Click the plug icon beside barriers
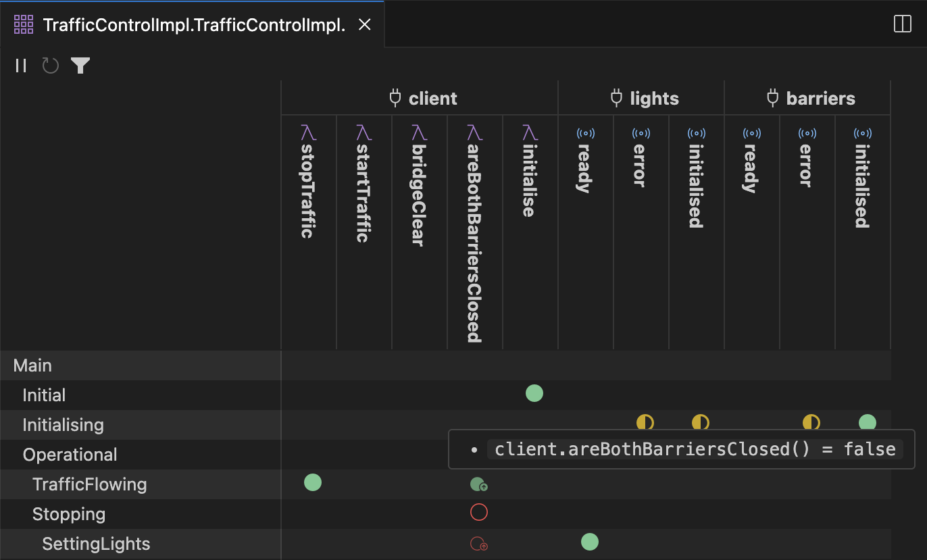Viewport: 927px width, 560px height. pos(773,99)
